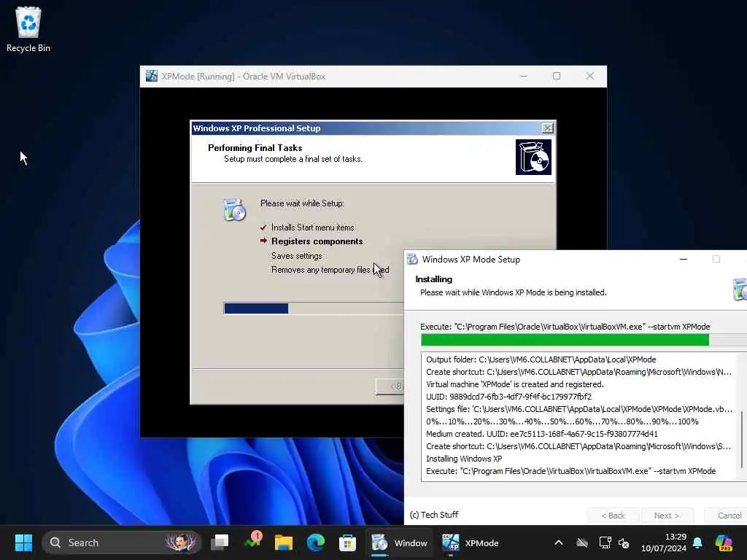Open the Windows Start menu
The height and width of the screenshot is (560, 747).
[x=23, y=542]
